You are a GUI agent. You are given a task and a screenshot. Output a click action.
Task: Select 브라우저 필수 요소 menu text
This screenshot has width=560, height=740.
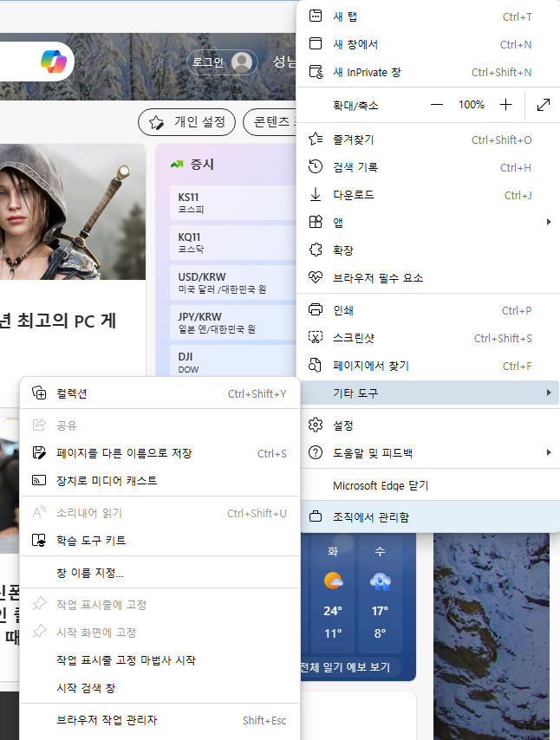click(x=378, y=278)
